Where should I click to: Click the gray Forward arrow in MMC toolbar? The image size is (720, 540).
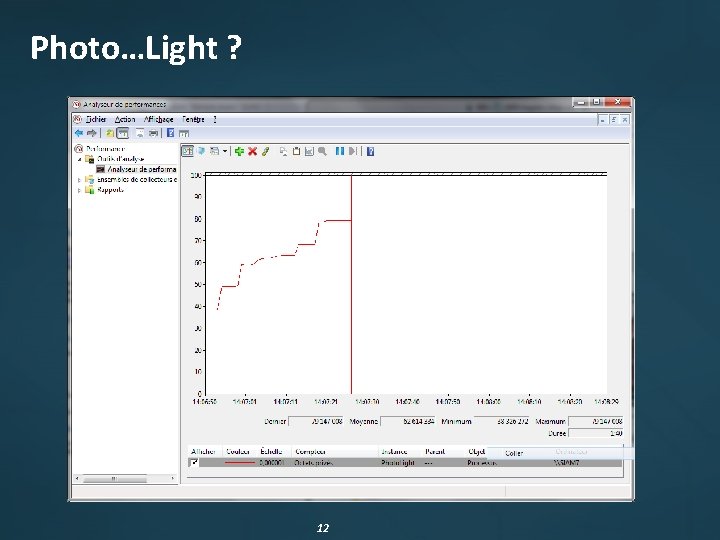91,133
